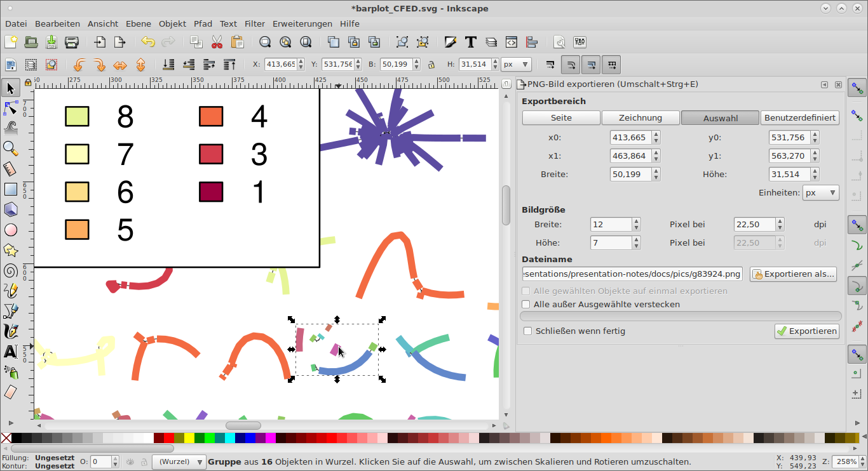Open 'Einheiten' px dropdown

820,193
